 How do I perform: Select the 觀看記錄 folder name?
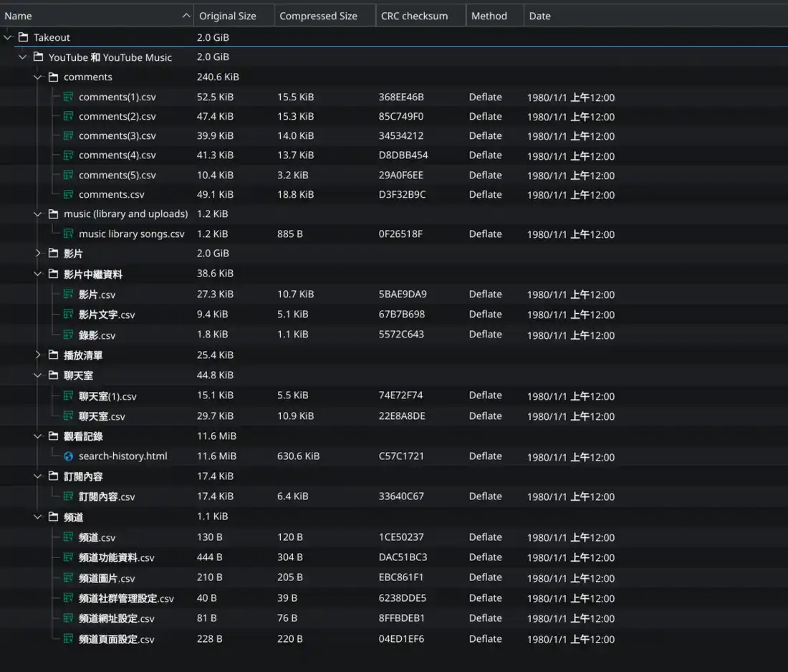click(x=83, y=436)
